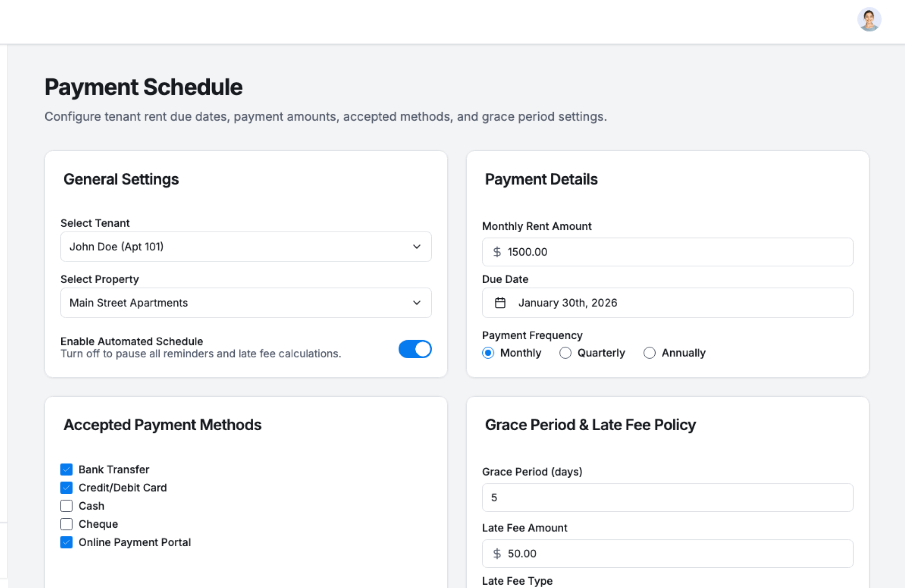Click the dollar sign in Late Fee Amount
Screen dimensions: 905x588
coord(497,554)
